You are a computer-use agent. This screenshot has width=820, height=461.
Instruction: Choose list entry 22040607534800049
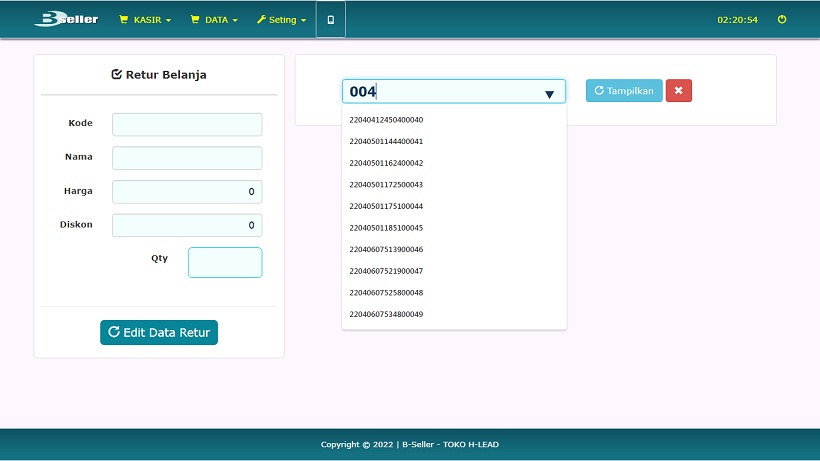[x=386, y=315]
